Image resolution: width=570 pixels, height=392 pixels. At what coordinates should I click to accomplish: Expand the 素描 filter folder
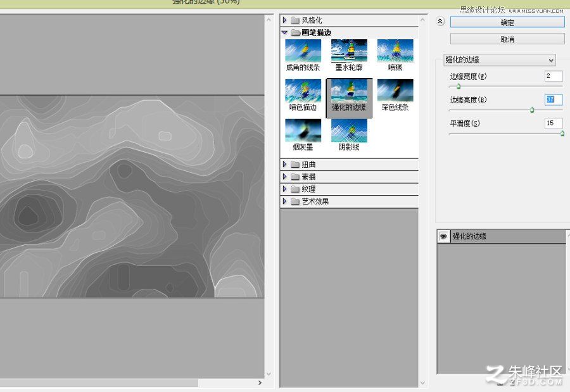(x=284, y=177)
